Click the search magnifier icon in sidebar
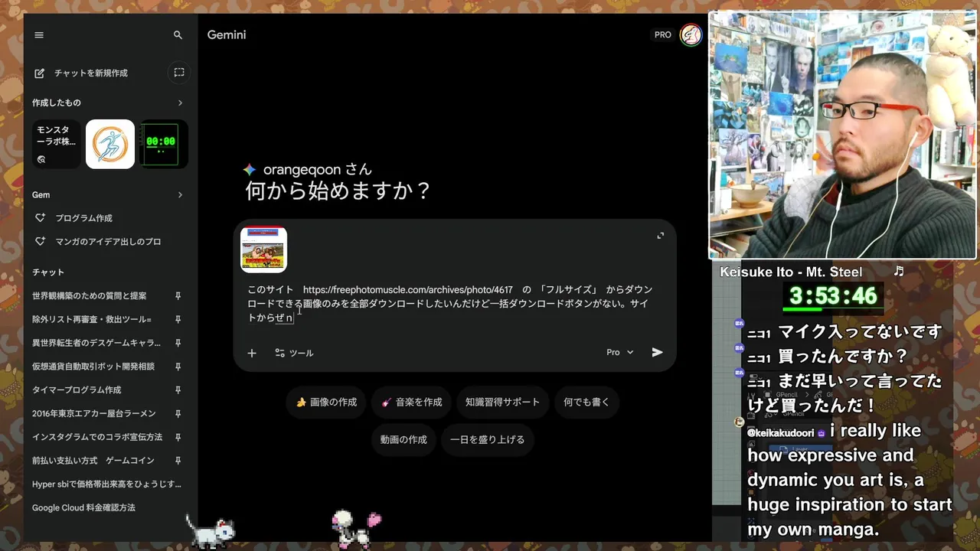 tap(178, 35)
